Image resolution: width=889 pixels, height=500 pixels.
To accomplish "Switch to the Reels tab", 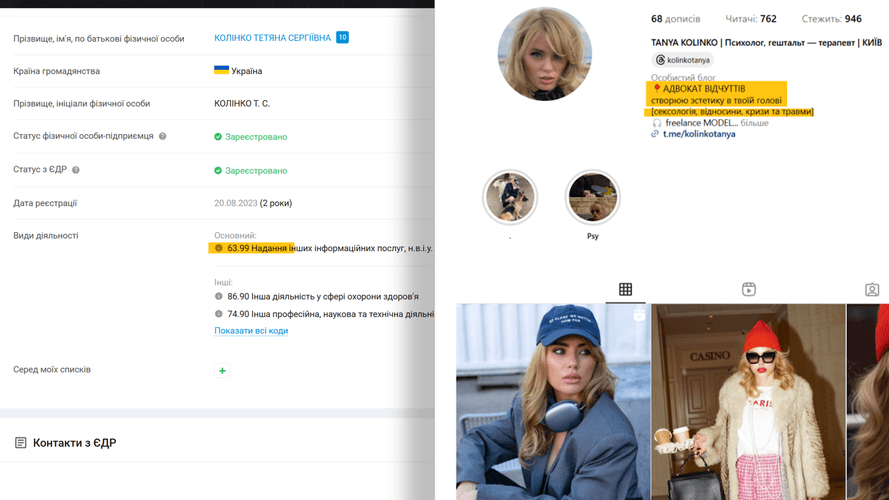I will point(748,290).
